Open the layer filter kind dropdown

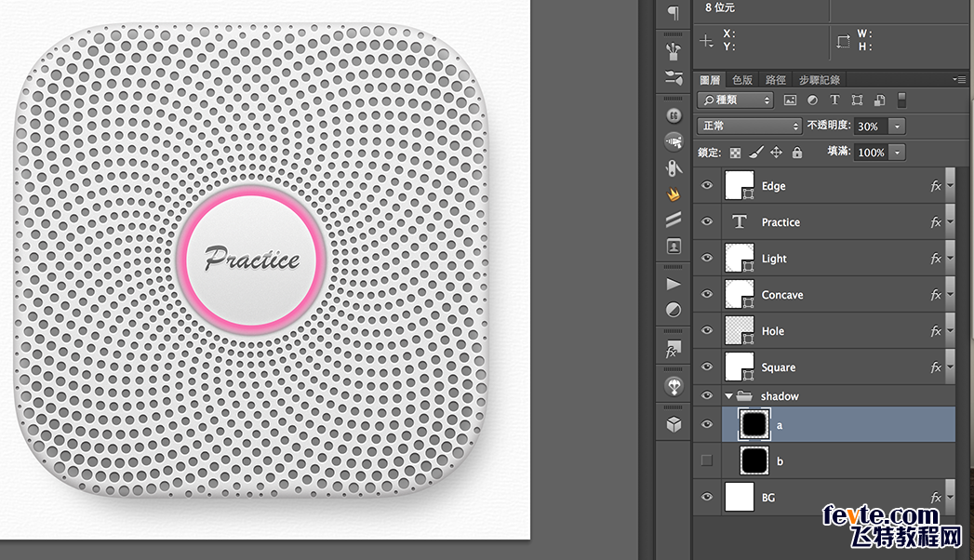pyautogui.click(x=736, y=100)
